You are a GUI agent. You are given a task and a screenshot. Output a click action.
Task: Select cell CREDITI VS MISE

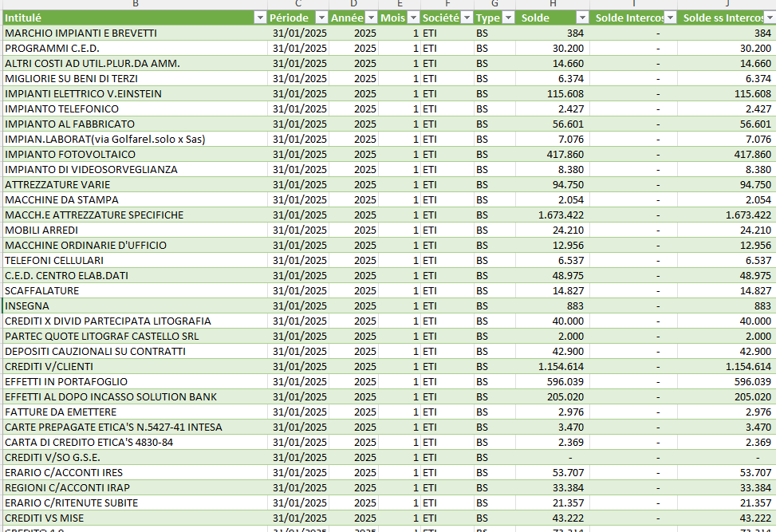click(x=135, y=518)
